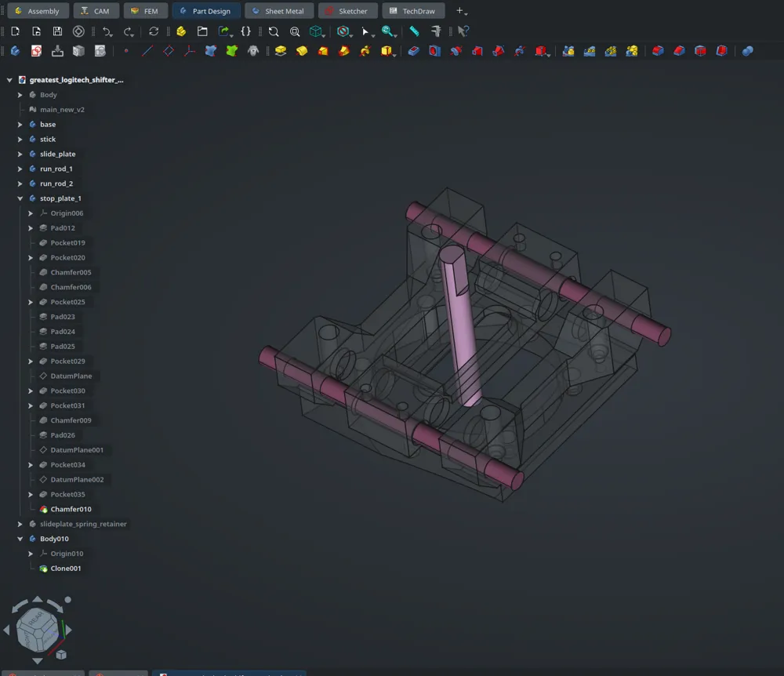Viewport: 784px width, 676px height.
Task: Select the Fillet tool
Action: click(658, 51)
